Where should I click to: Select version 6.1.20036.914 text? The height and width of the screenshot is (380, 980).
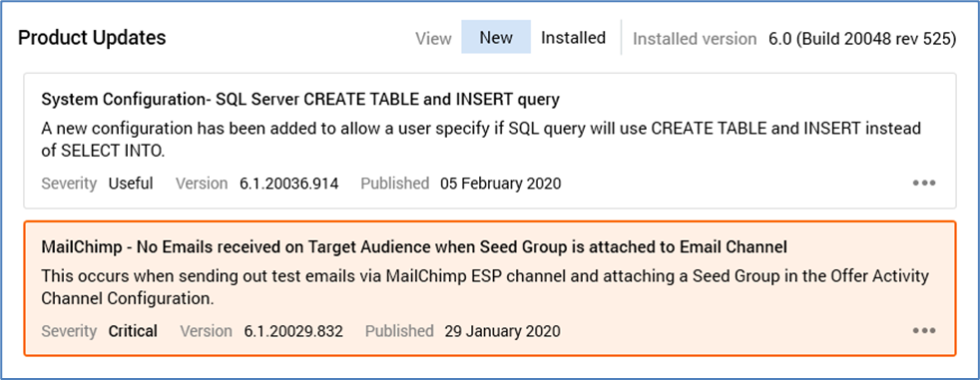tap(289, 184)
